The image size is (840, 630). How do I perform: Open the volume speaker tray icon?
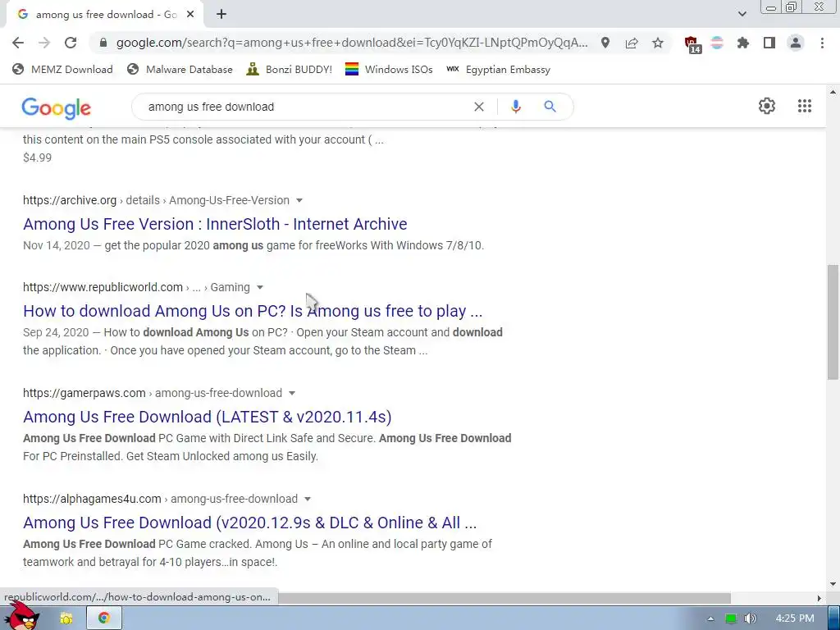coord(751,619)
